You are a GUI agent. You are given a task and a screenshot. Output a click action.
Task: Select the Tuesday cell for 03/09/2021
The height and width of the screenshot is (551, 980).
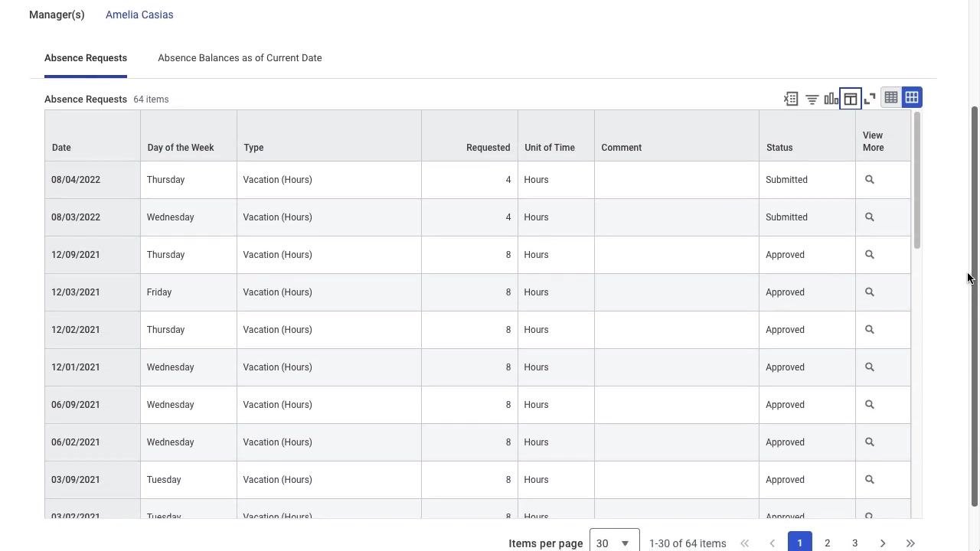pyautogui.click(x=188, y=480)
